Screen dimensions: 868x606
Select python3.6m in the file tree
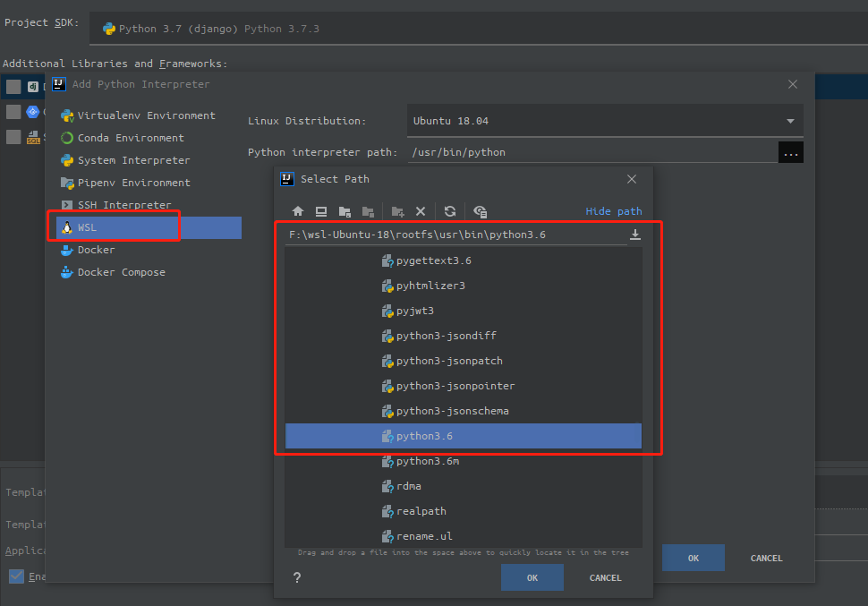point(427,461)
